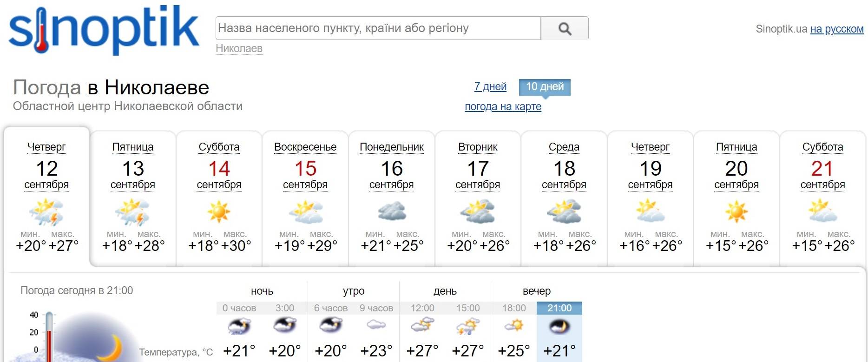Click the Sinoptik thermometer logo

104,30
